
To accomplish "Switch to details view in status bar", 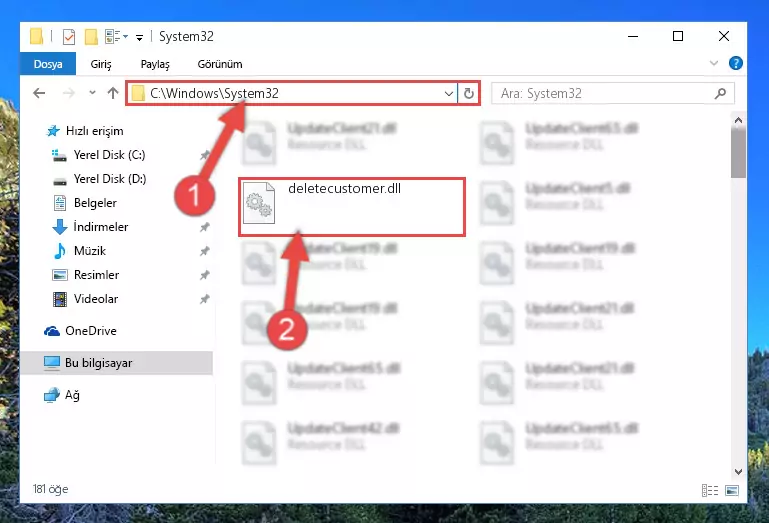I will coord(710,490).
